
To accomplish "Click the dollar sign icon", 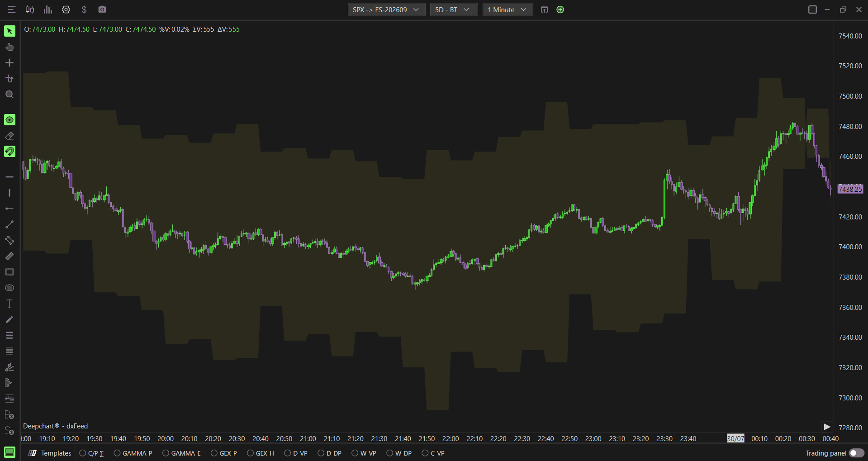I will [84, 10].
